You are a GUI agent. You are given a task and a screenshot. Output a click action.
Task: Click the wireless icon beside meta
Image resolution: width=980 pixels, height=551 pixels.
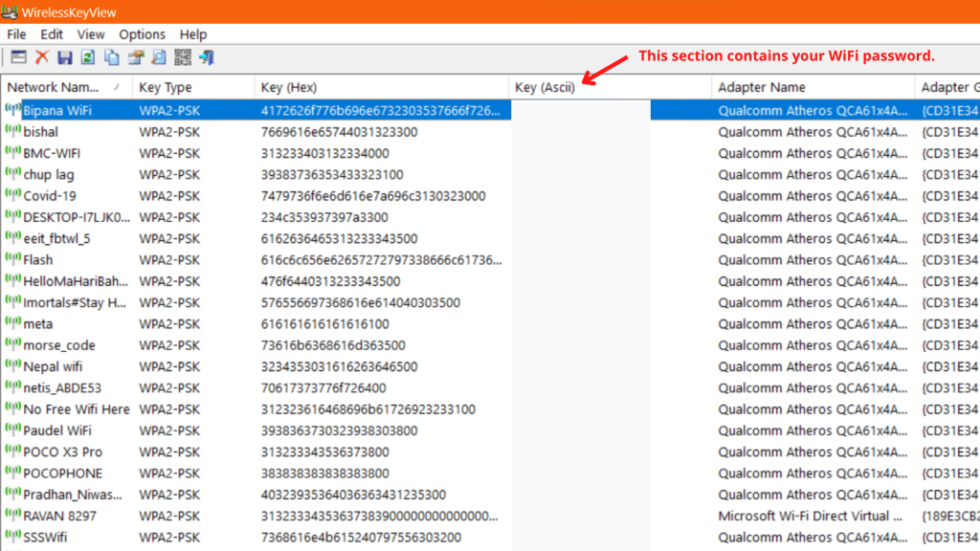coord(12,323)
